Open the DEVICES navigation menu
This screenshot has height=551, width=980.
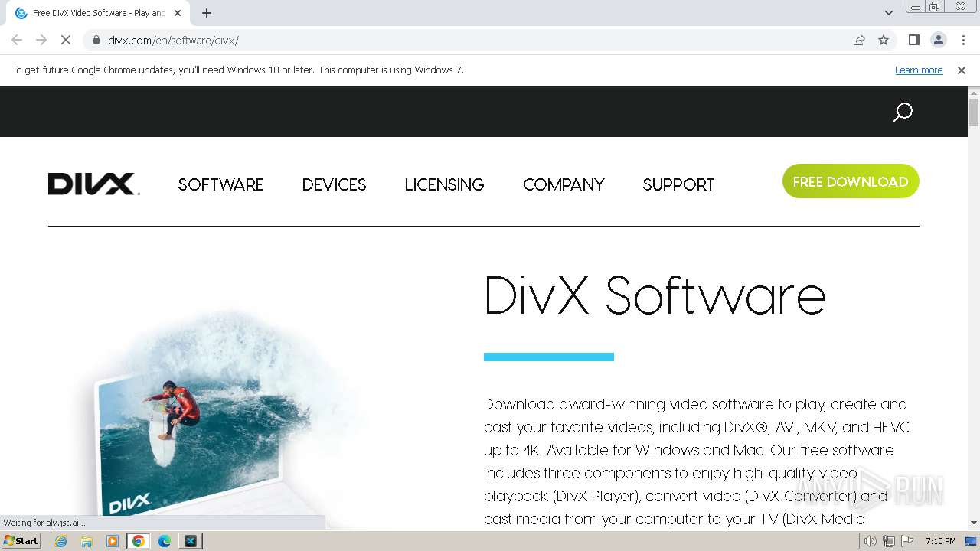click(334, 184)
